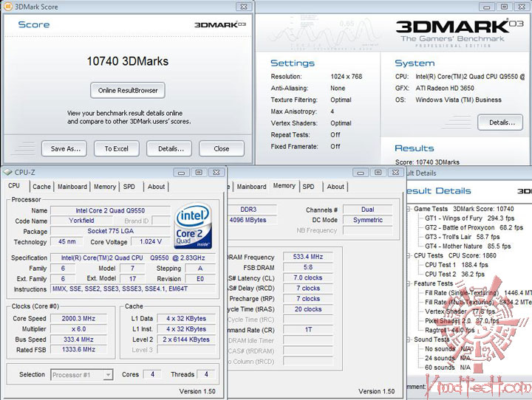Maximize the 3DMark03 main window
Screen dimensions: 532x400
(505, 7)
